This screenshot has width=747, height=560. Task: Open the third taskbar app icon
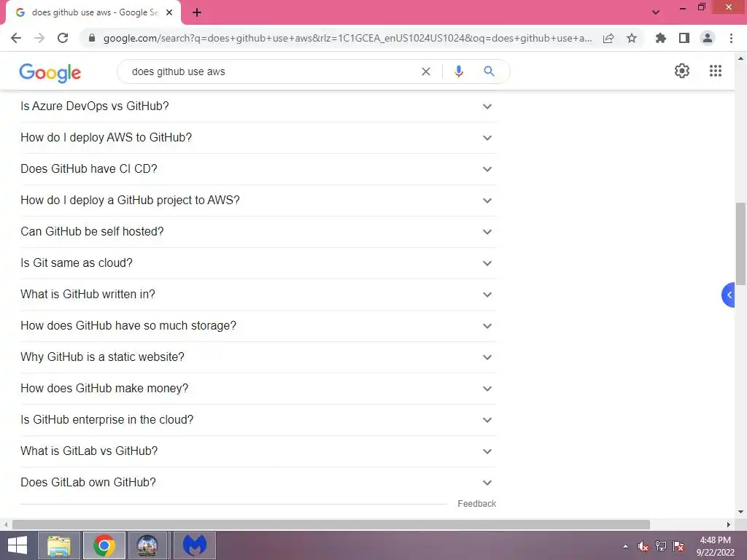(x=147, y=545)
